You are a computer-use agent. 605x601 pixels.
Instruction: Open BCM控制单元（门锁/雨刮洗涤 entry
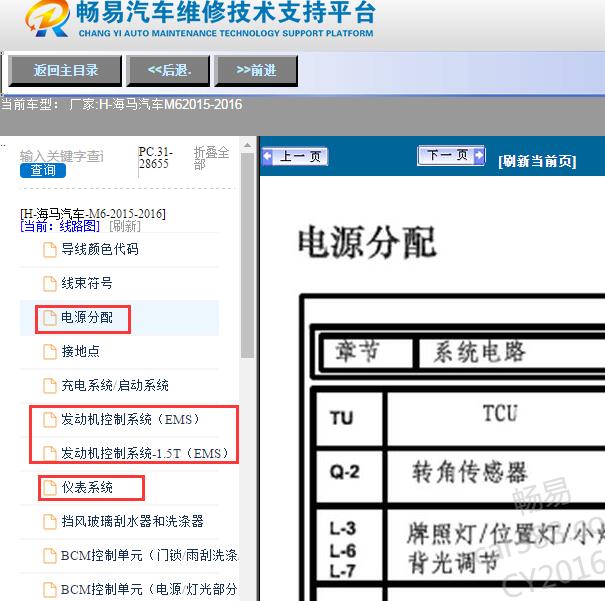point(150,555)
